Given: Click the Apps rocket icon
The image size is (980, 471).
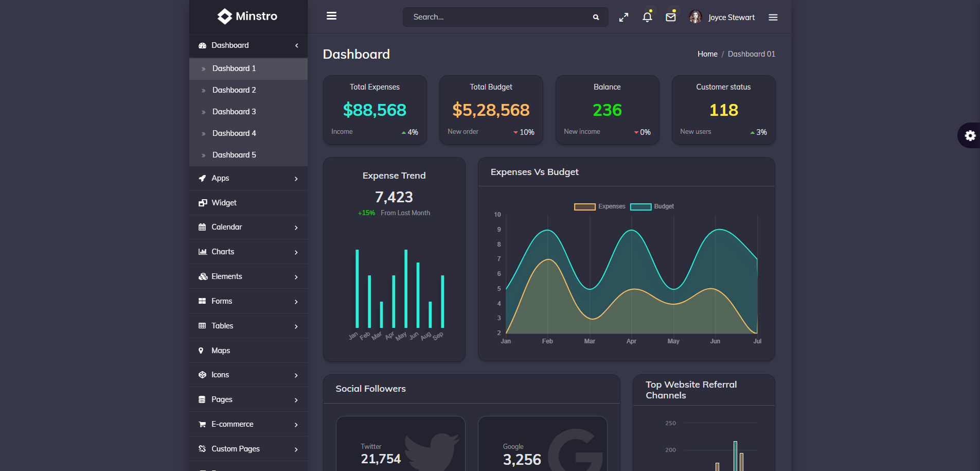Looking at the screenshot, I should 202,178.
